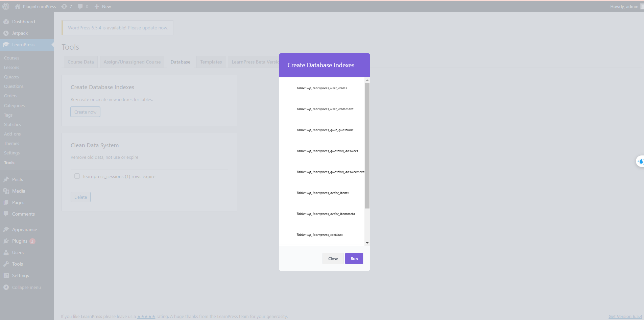This screenshot has width=644, height=320.
Task: Open Lessons in LearnPress submenu
Action: pos(11,68)
